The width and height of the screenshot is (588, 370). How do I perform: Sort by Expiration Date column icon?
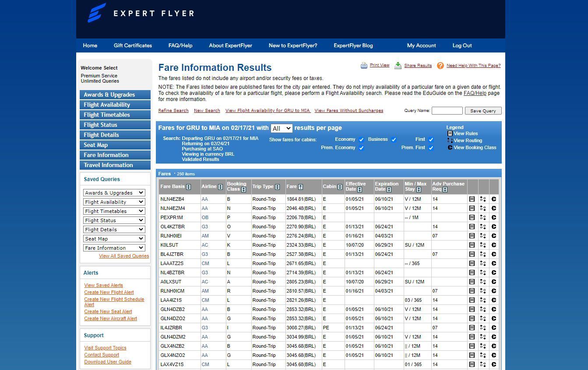(x=389, y=189)
